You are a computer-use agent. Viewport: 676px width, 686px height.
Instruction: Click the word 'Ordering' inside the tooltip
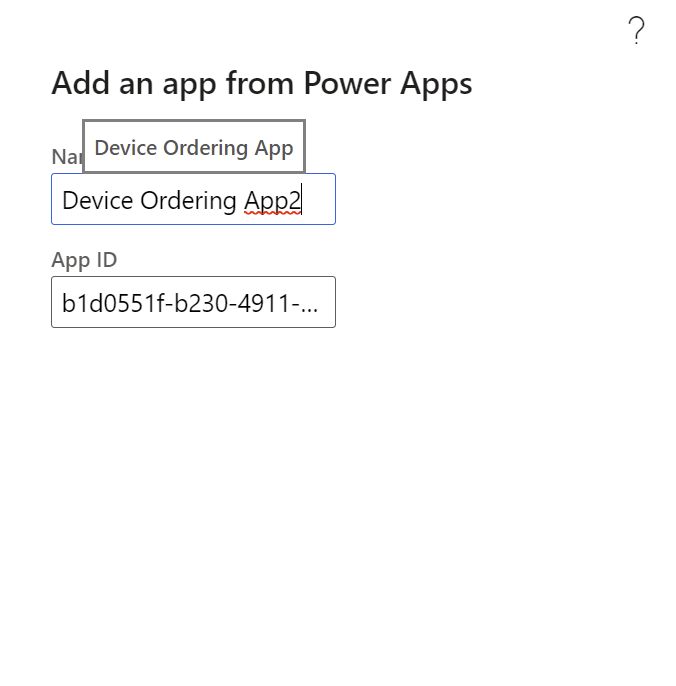(206, 148)
